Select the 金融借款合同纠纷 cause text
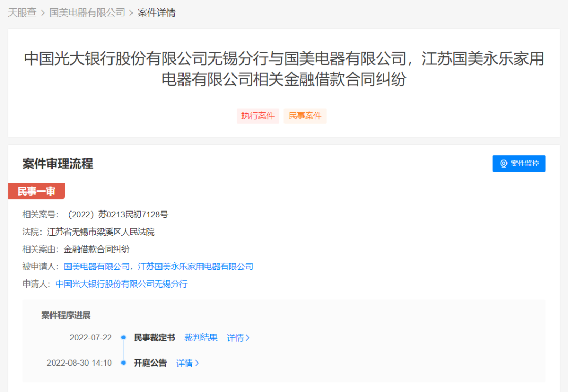 point(97,249)
